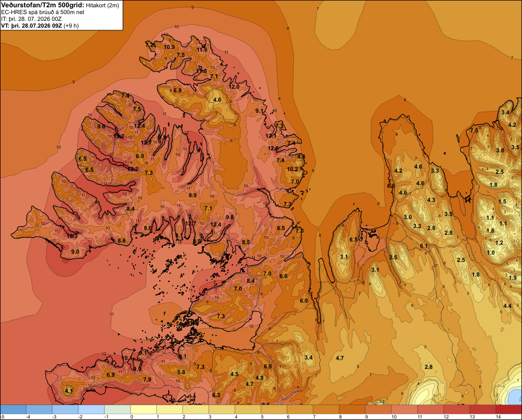Click the IT initialization time line
The image size is (522, 420).
(31, 19)
